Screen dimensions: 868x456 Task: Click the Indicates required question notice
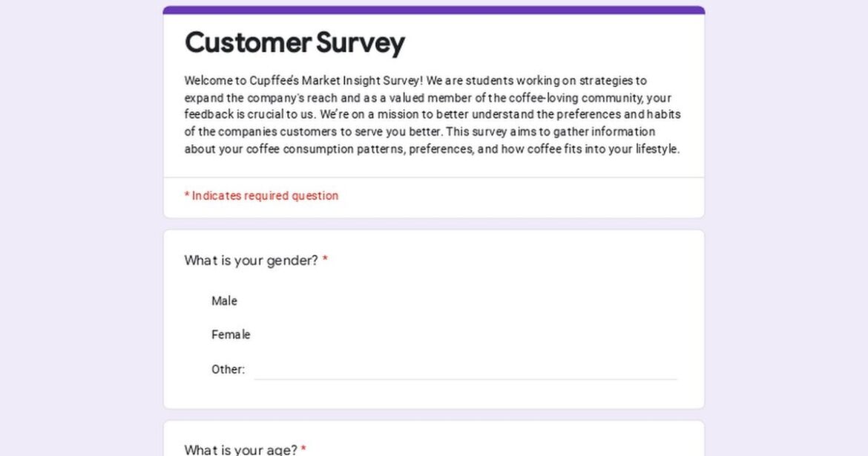click(x=260, y=195)
